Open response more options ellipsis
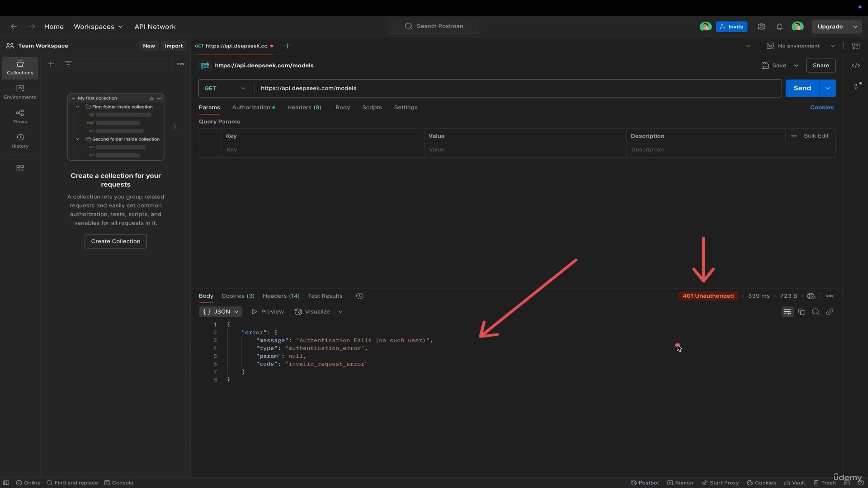The height and width of the screenshot is (488, 868). [830, 296]
